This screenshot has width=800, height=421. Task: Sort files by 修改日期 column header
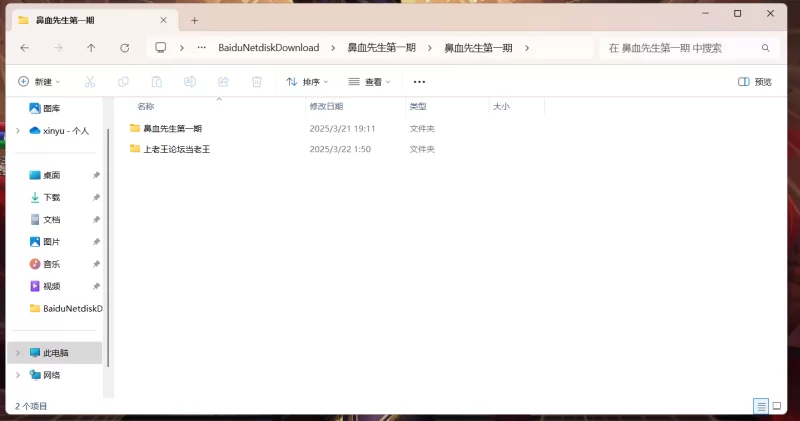pos(326,106)
